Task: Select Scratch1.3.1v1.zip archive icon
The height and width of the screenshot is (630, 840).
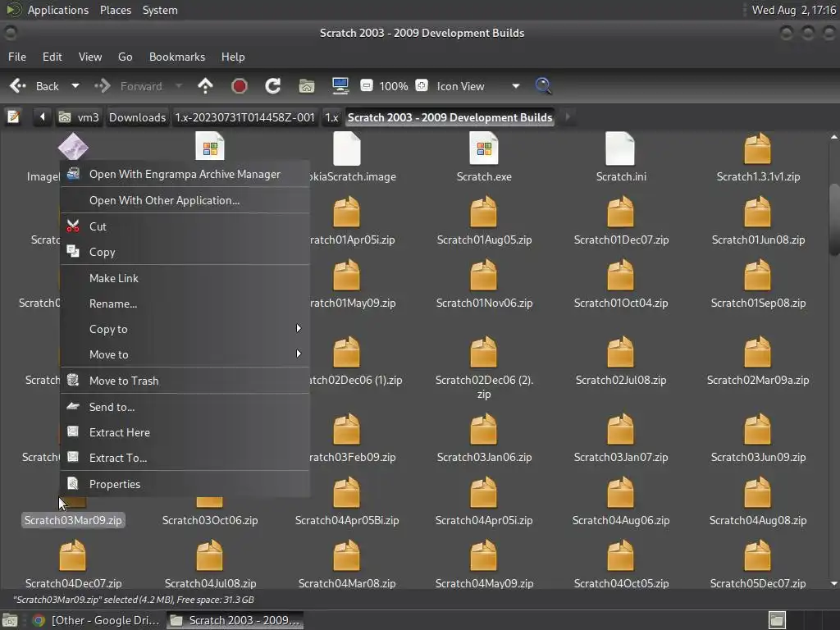Action: pyautogui.click(x=757, y=148)
